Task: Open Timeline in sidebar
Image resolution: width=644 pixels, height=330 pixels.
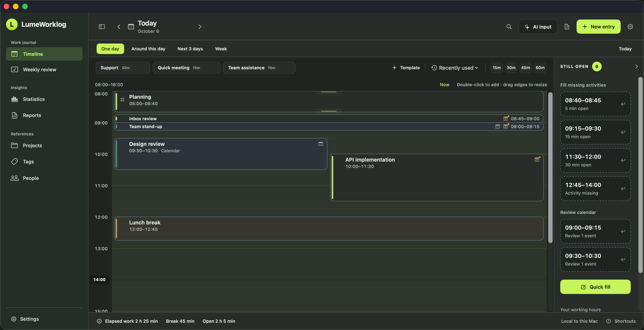Action: tap(44, 54)
